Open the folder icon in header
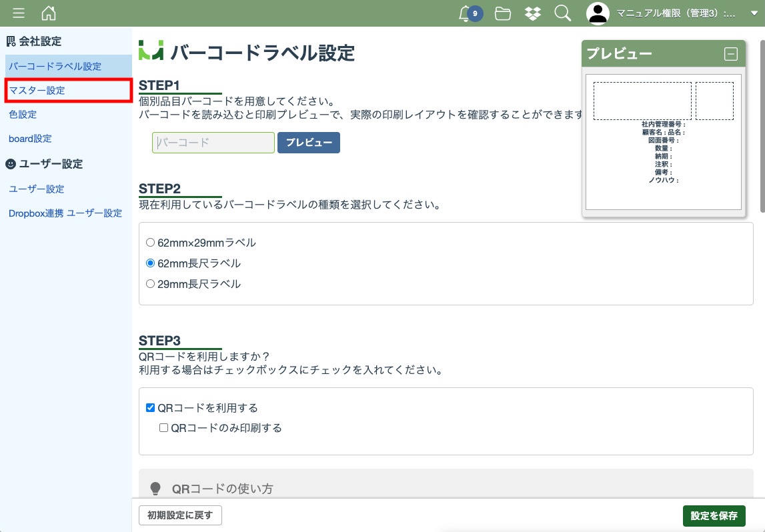 tap(503, 13)
